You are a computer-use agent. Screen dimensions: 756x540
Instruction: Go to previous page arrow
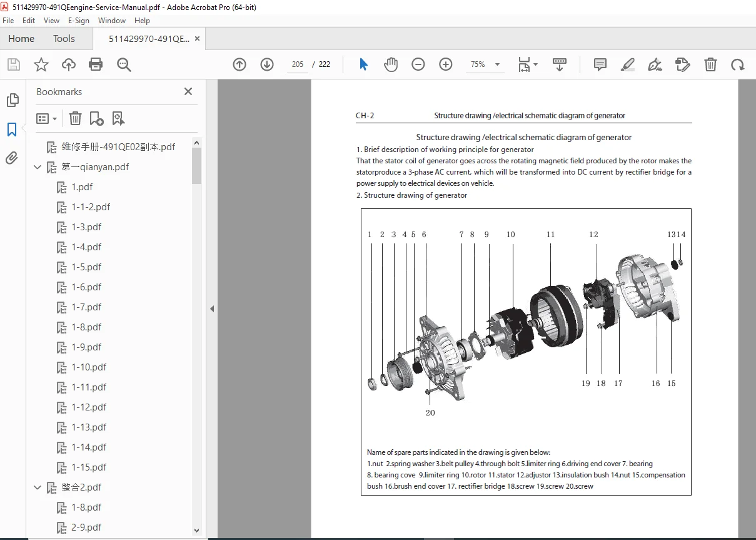coord(239,64)
